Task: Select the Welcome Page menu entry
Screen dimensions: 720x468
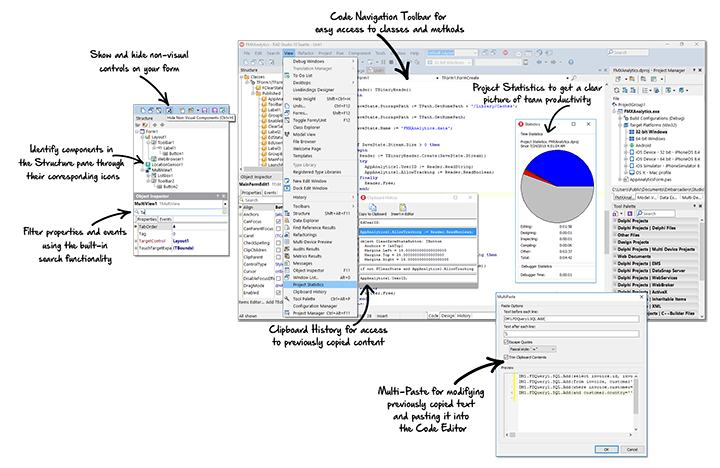Action: [x=321, y=149]
